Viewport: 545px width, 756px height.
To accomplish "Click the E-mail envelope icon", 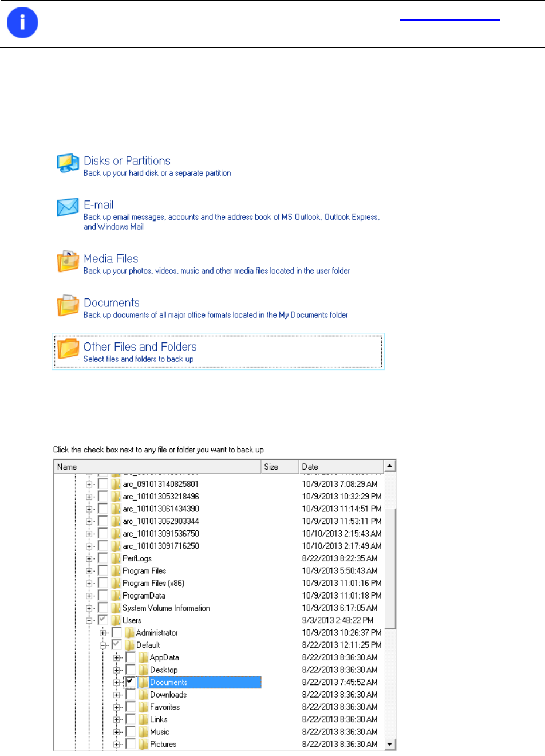I will [68, 207].
